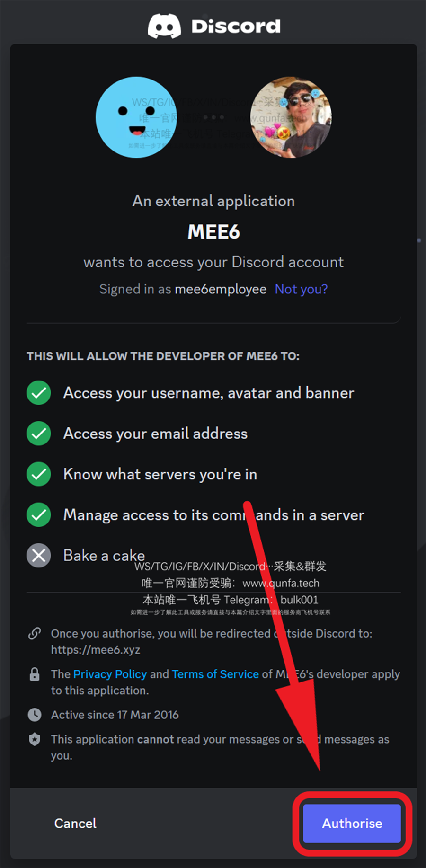Image resolution: width=426 pixels, height=868 pixels.
Task: Click the https://mee6.xyz redirect URL text
Action: coord(96,650)
